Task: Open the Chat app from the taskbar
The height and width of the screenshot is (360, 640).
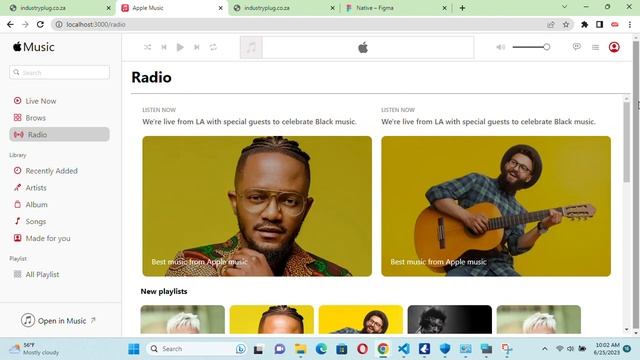Action: tap(280, 349)
